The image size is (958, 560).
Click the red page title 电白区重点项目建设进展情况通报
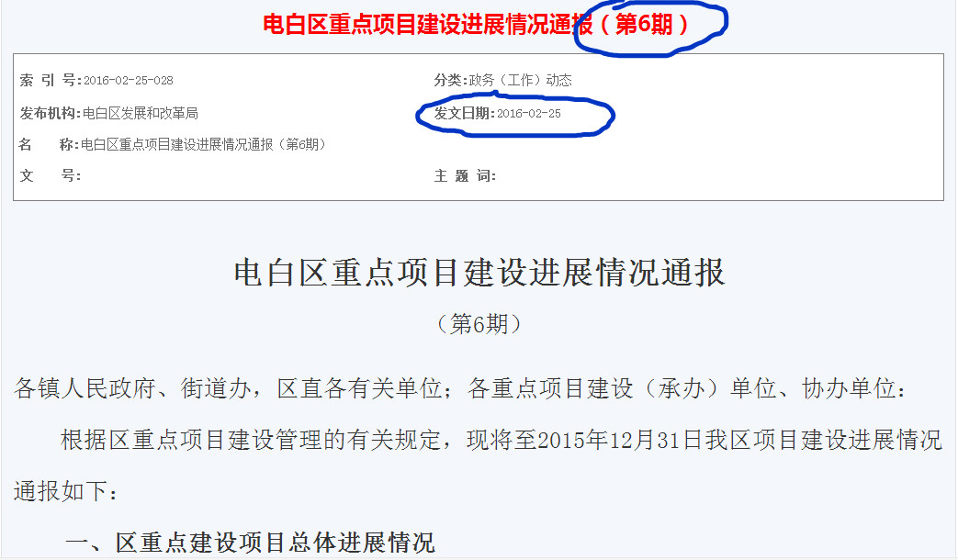click(x=428, y=25)
